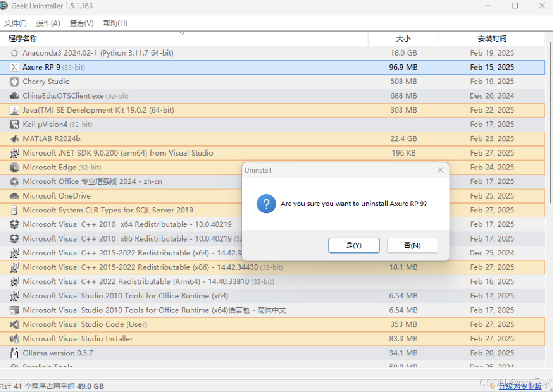Select Microsoft Visual Studio Code (User) name
Viewport: 553px width, 392px height.
coord(85,324)
